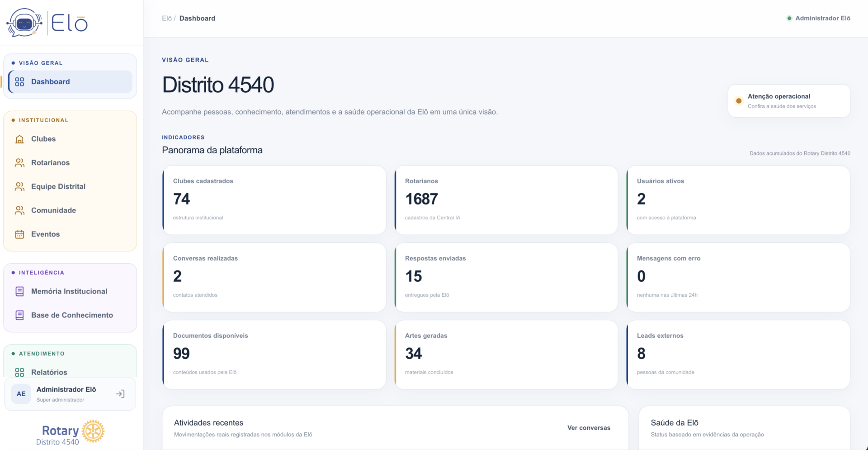The height and width of the screenshot is (450, 868).
Task: Open the Atenção operacional alert card
Action: (789, 101)
